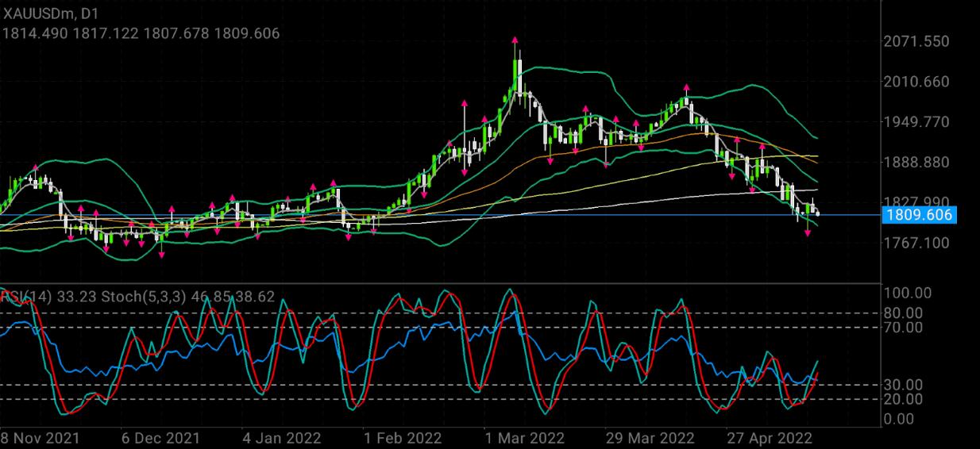Click the OHLC values line under the symbol
The image size is (980, 449).
click(141, 34)
